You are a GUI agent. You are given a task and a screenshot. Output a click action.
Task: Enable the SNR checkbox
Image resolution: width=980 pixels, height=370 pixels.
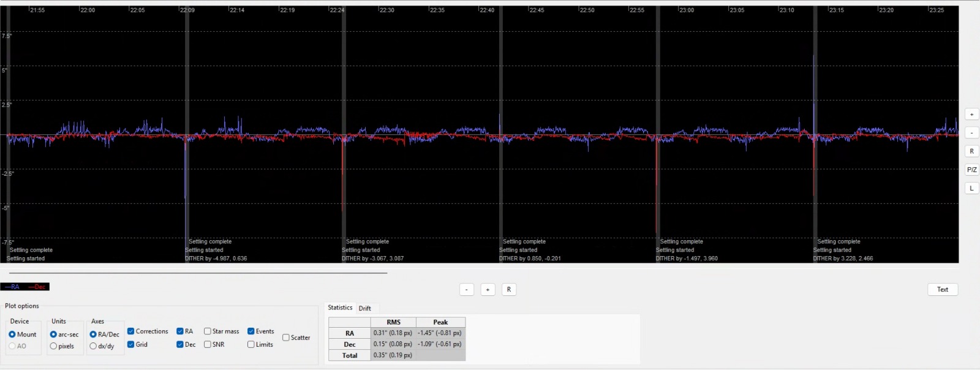[208, 345]
